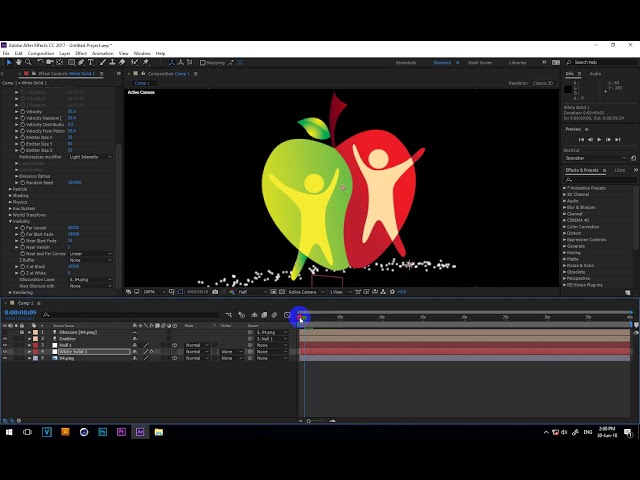Viewport: 640px width, 480px height.
Task: Select the Rotation tool
Action: [40, 62]
